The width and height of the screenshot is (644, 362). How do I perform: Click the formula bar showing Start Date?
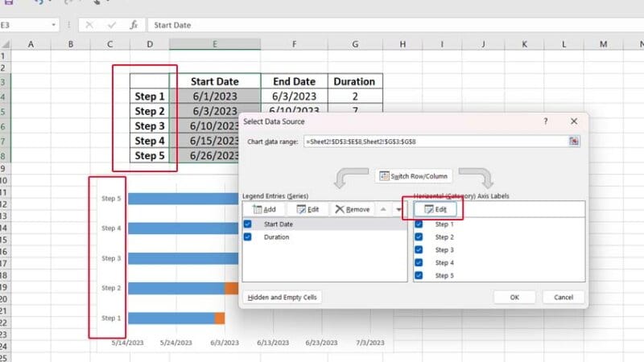pyautogui.click(x=394, y=25)
